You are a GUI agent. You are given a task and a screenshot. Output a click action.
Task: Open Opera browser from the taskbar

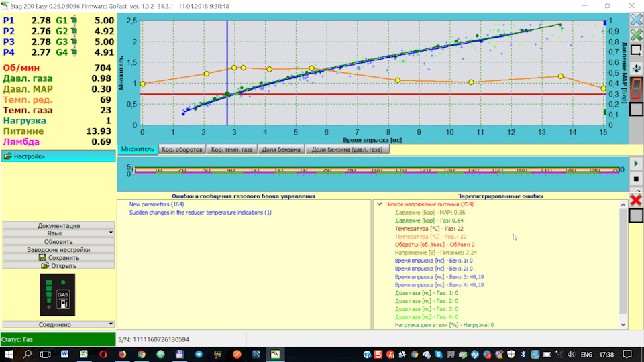(x=103, y=354)
